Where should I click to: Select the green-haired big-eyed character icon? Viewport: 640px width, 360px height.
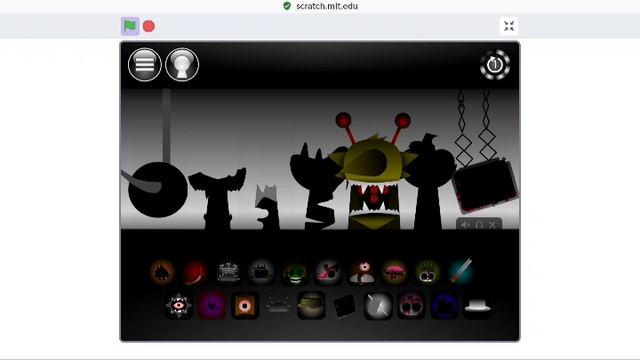click(x=427, y=272)
